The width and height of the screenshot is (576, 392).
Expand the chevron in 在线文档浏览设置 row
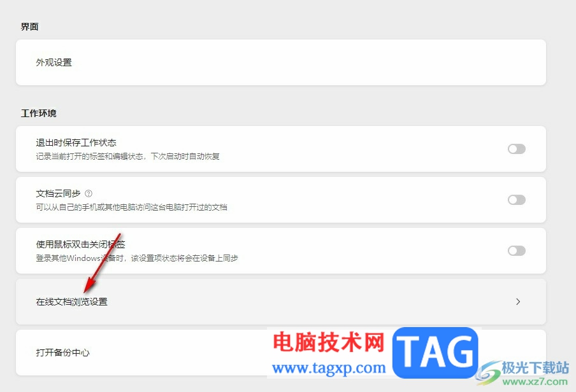click(518, 302)
